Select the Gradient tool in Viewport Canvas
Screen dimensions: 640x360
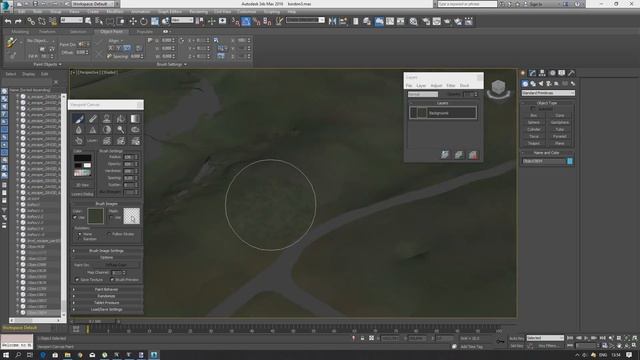pyautogui.click(x=135, y=119)
